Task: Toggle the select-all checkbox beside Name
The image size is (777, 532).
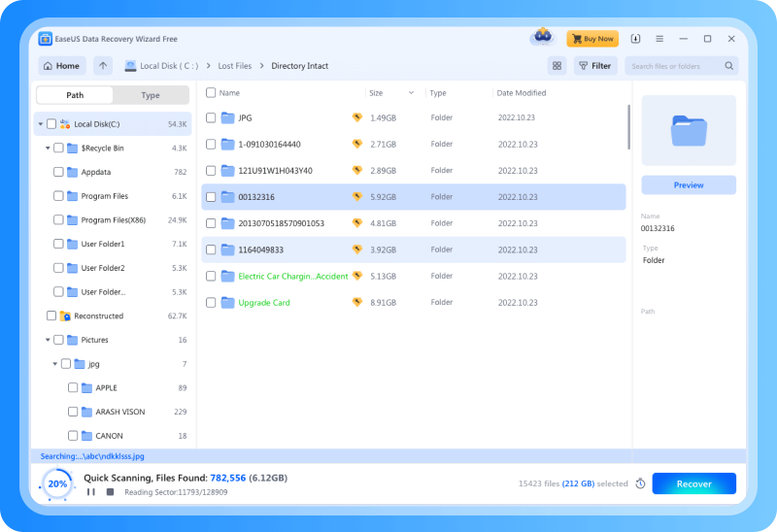Action: tap(211, 93)
